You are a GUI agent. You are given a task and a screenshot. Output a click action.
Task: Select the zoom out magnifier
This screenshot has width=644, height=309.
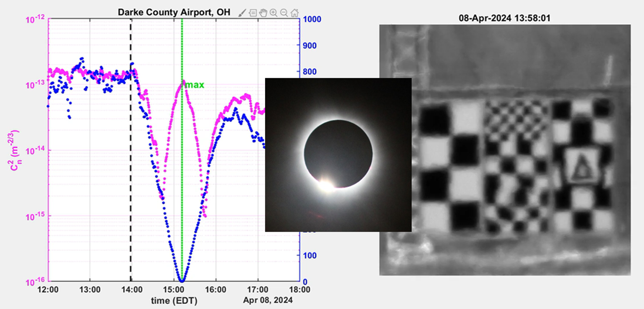284,13
